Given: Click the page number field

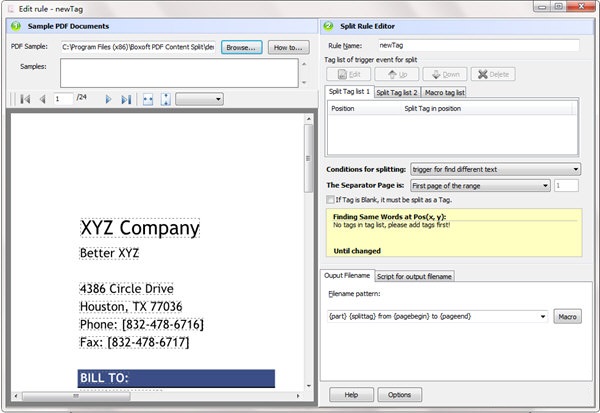Looking at the screenshot, I should [x=63, y=99].
